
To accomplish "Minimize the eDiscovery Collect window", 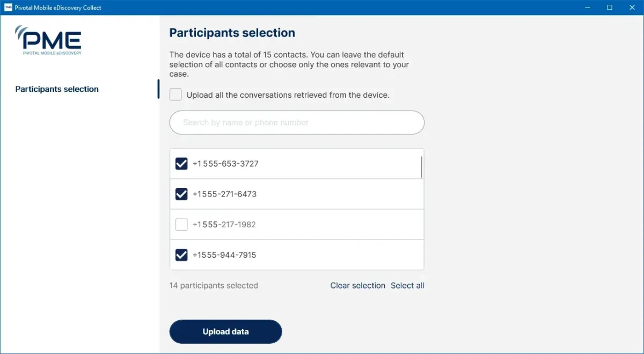I will point(585,8).
